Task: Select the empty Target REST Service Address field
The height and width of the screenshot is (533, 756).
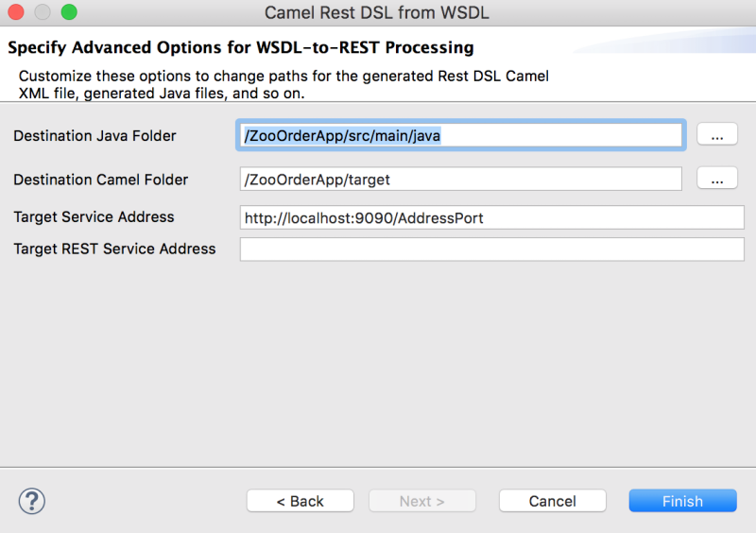Action: coord(491,249)
